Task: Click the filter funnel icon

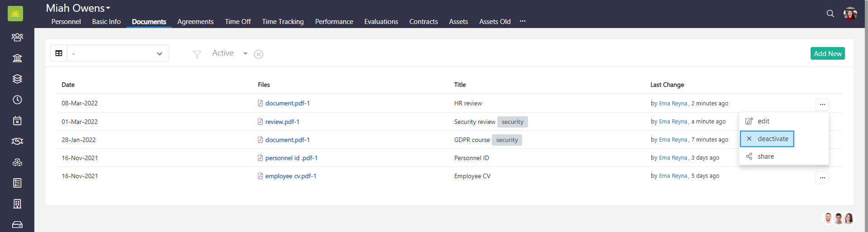Action: (x=197, y=54)
